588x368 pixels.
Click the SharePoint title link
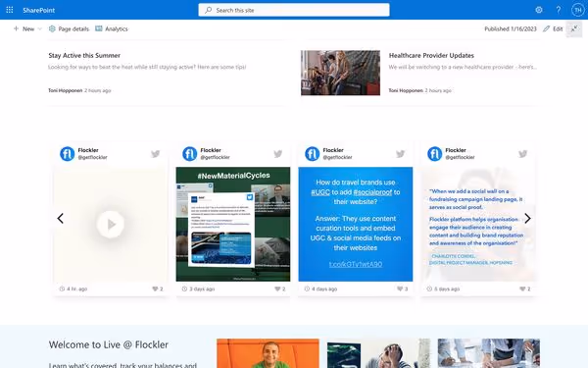click(x=38, y=10)
